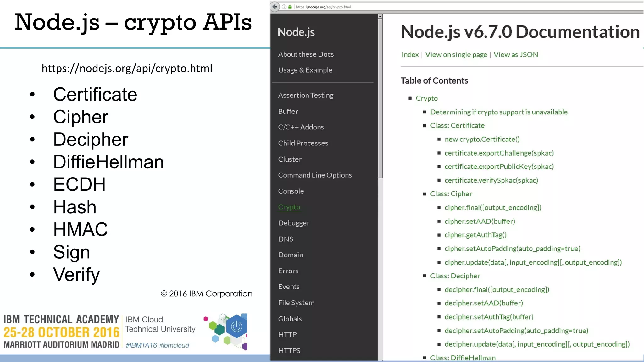This screenshot has height=362, width=644.
Task: Open certificate.verifySpkac(spkac) link
Action: (x=491, y=180)
